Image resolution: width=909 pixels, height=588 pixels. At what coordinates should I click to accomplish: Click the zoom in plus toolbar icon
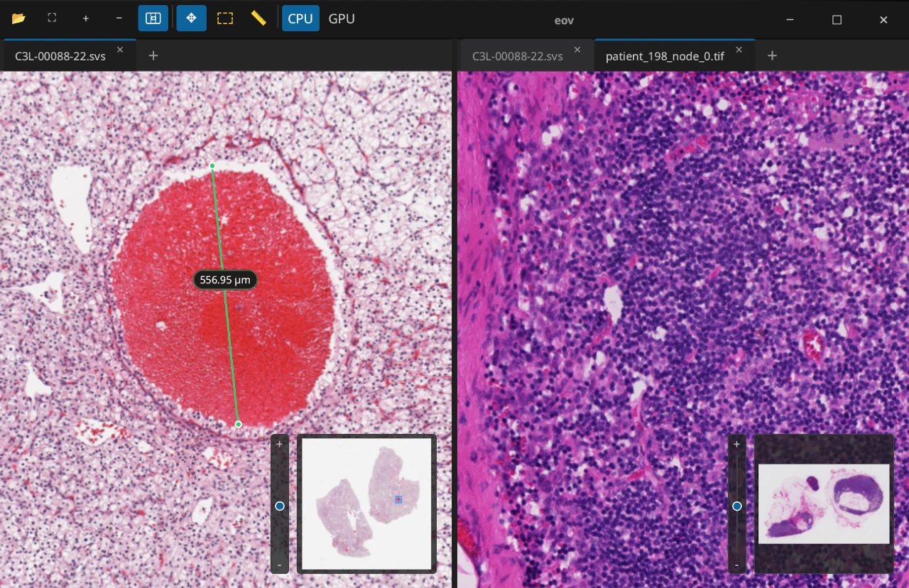coord(85,18)
